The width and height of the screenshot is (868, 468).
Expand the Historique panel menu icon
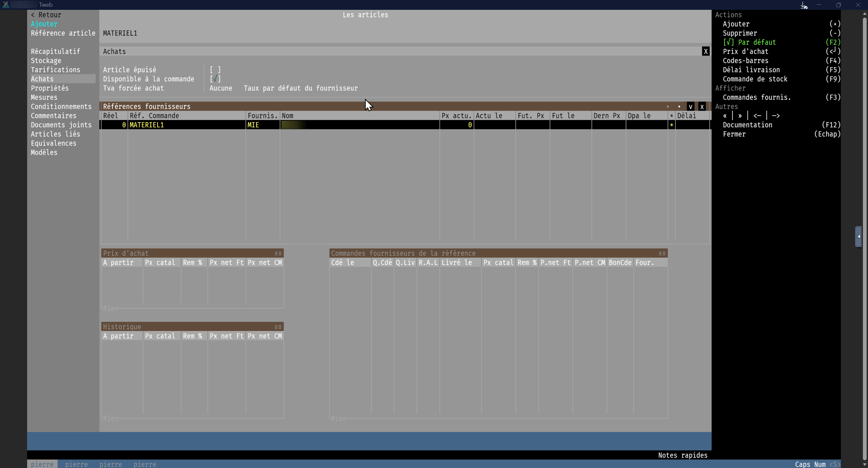[278, 327]
